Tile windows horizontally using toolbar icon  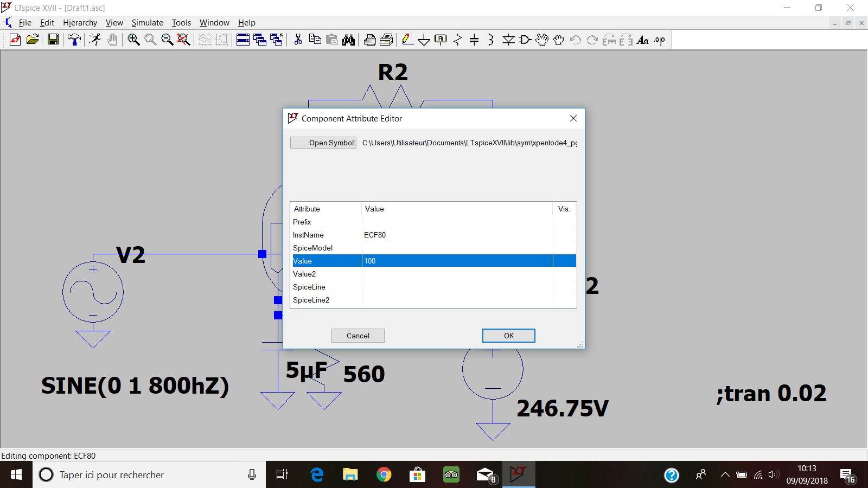point(243,40)
